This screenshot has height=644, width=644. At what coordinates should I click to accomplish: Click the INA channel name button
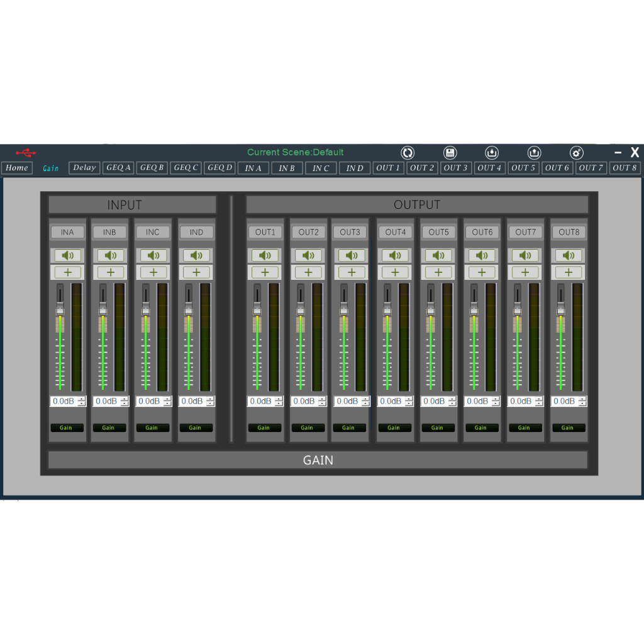(x=67, y=232)
